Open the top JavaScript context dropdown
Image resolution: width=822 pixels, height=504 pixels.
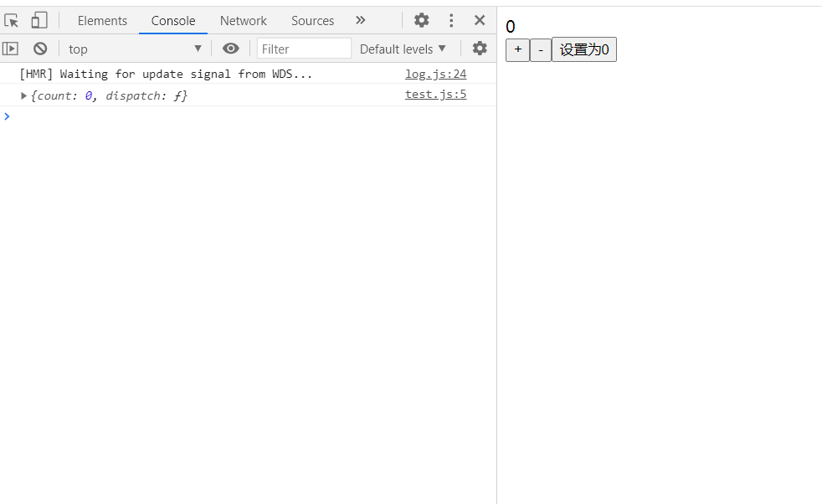pos(135,49)
